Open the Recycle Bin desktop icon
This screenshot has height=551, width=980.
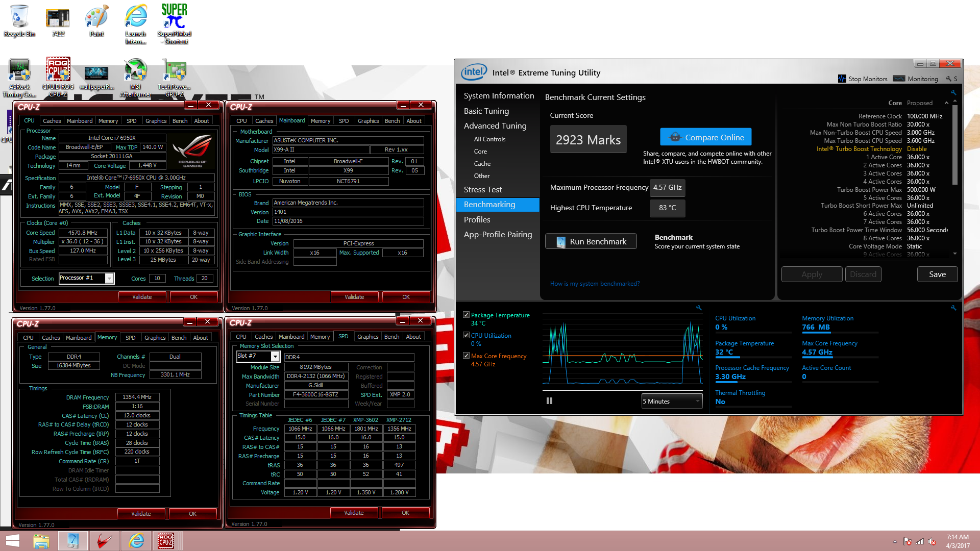19,20
